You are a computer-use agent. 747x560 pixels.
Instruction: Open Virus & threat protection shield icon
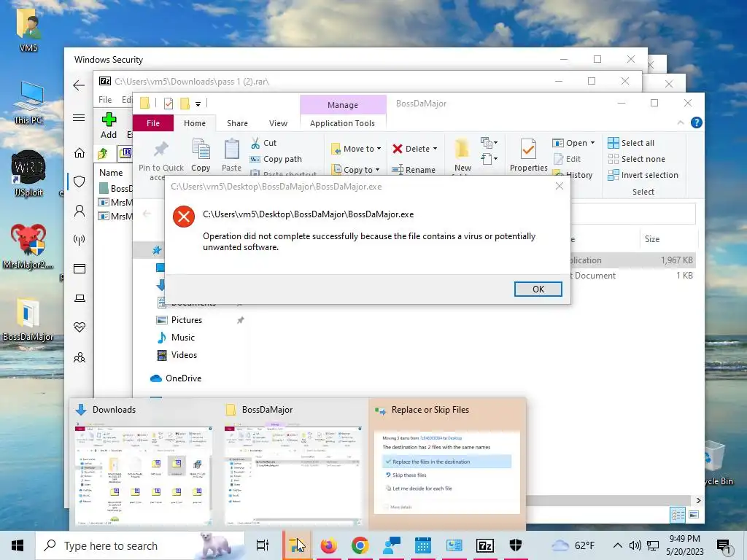79,182
